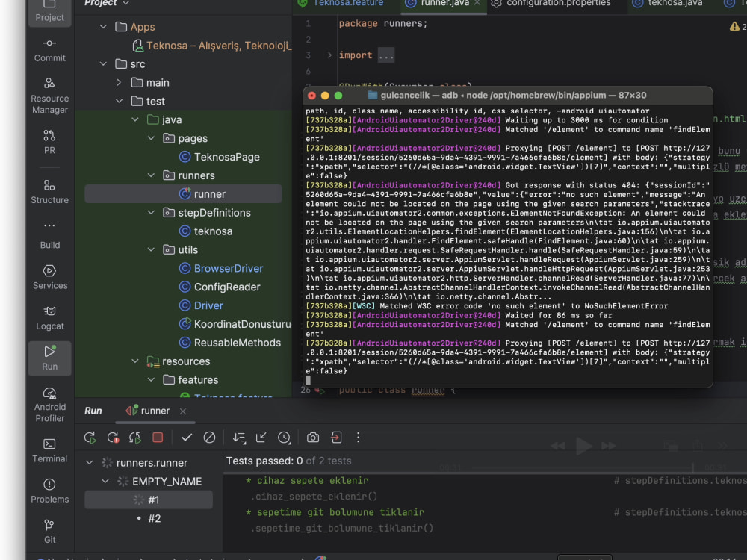Switch to the configuration.properties editor tab
This screenshot has height=560, width=747.
coord(551,4)
